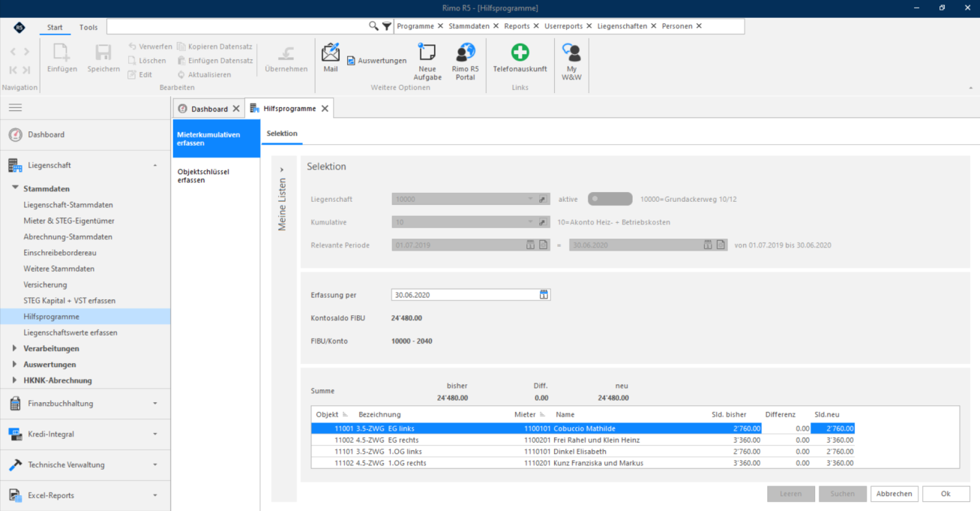Close the Hilfsprogramme tab

325,109
